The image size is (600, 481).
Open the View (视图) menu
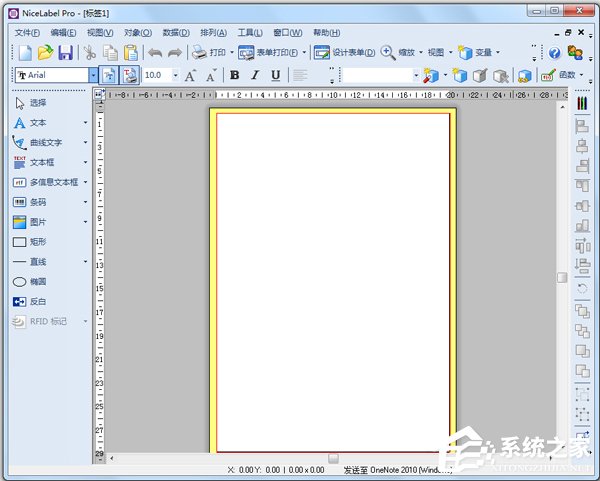pyautogui.click(x=100, y=33)
